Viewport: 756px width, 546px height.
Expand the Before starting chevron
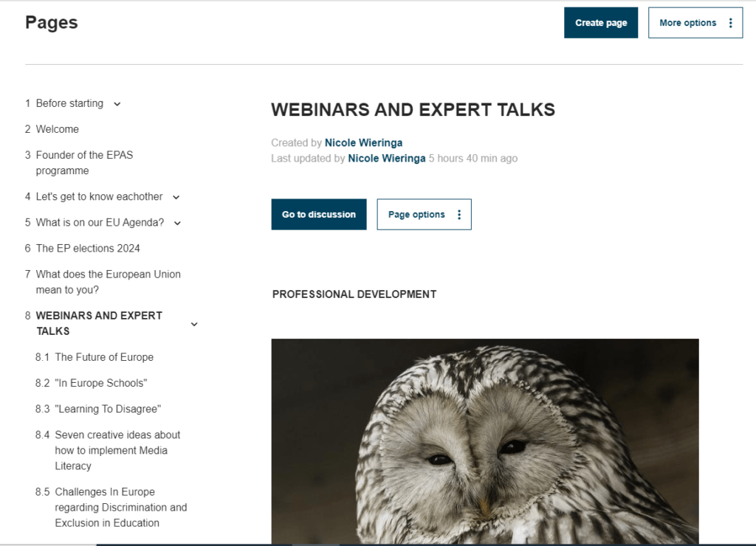(117, 104)
